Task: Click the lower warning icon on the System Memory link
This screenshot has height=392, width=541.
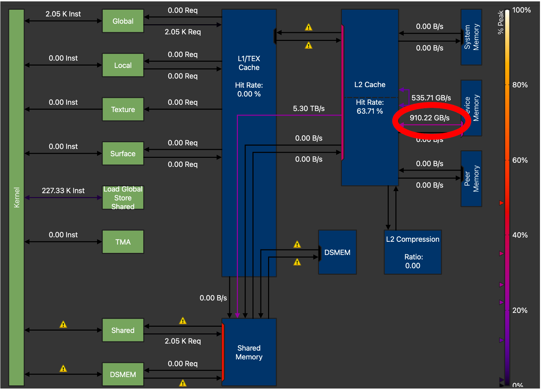Action: (309, 45)
